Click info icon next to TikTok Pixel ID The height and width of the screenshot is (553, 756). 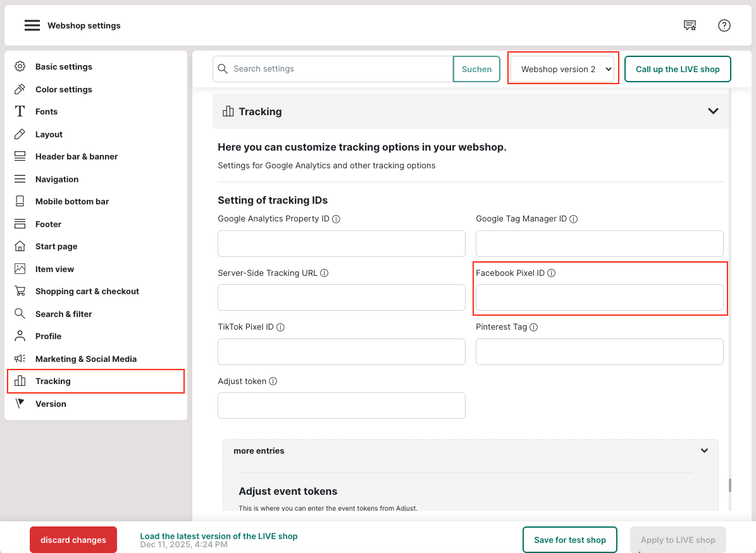coord(280,327)
